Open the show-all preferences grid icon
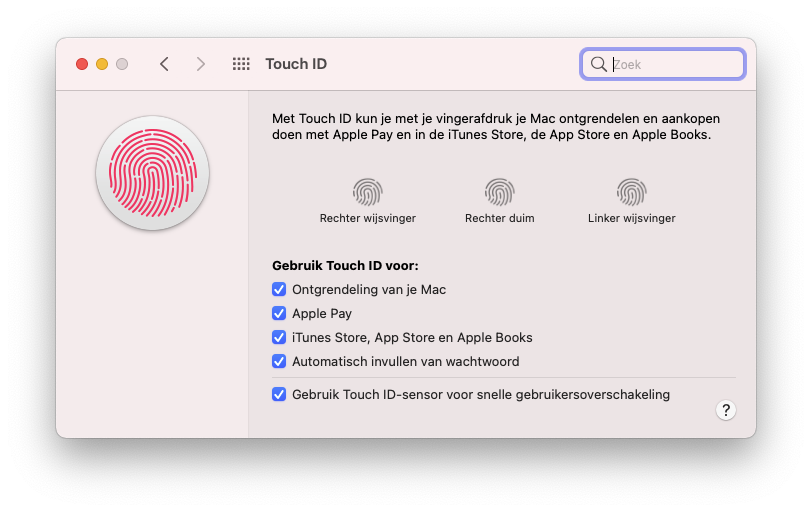Viewport: 812px width, 512px height. pyautogui.click(x=241, y=64)
